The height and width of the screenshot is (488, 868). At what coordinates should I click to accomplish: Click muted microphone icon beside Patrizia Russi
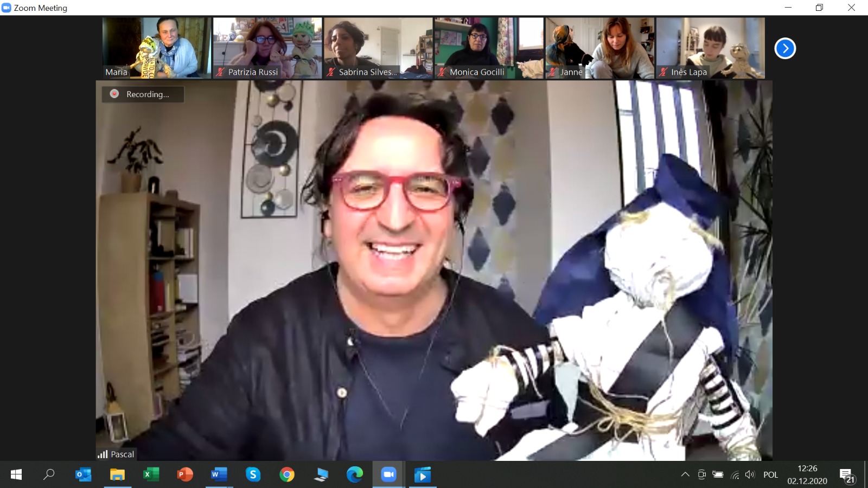[220, 72]
